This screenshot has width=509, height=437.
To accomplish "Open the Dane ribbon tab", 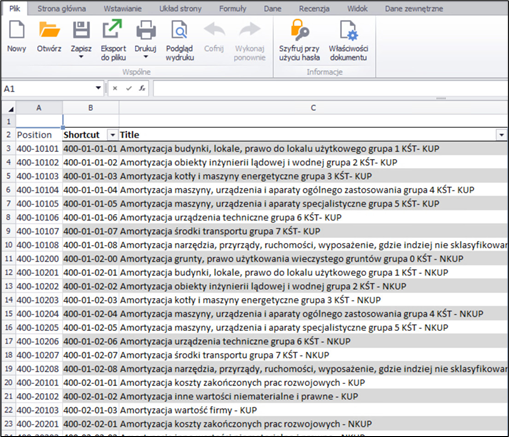I will [x=273, y=9].
